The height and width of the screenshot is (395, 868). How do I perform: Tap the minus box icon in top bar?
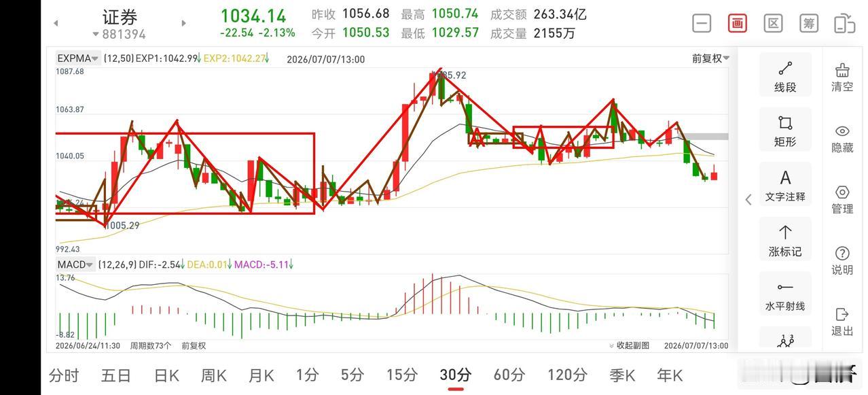tap(702, 23)
